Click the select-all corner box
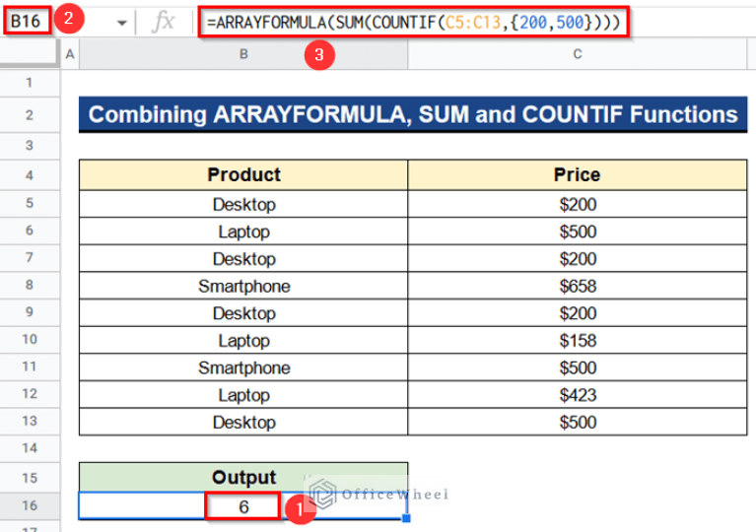 tap(29, 53)
